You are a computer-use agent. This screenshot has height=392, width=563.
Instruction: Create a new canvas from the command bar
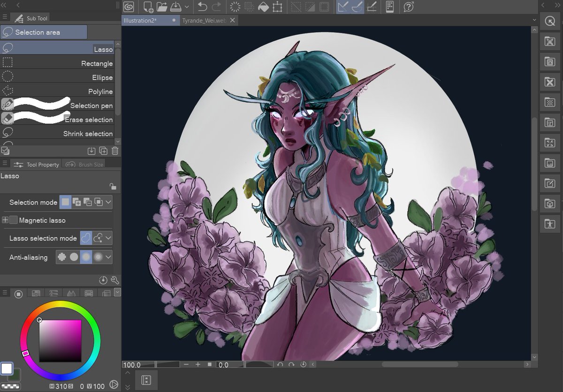[x=148, y=7]
